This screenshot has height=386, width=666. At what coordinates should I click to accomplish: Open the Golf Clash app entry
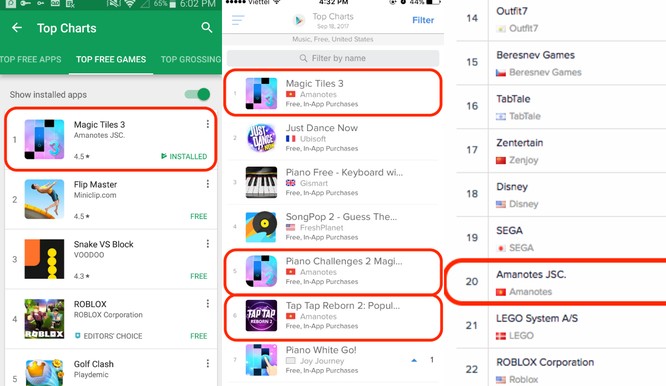(111, 368)
